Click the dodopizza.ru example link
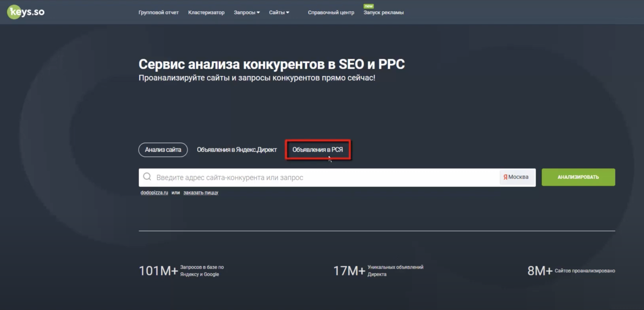This screenshot has width=644, height=310. 154,193
